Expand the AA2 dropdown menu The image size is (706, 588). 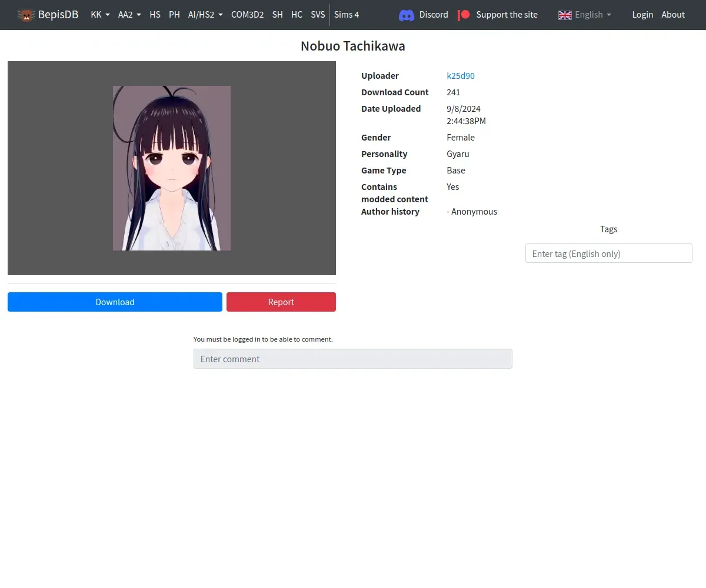coord(129,15)
